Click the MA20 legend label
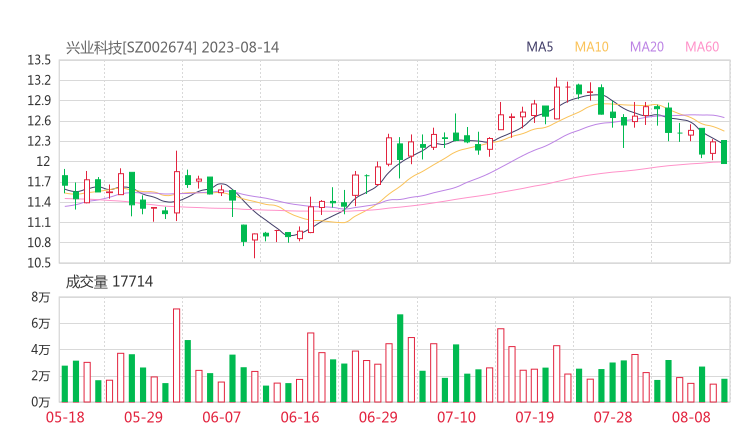 [647, 47]
